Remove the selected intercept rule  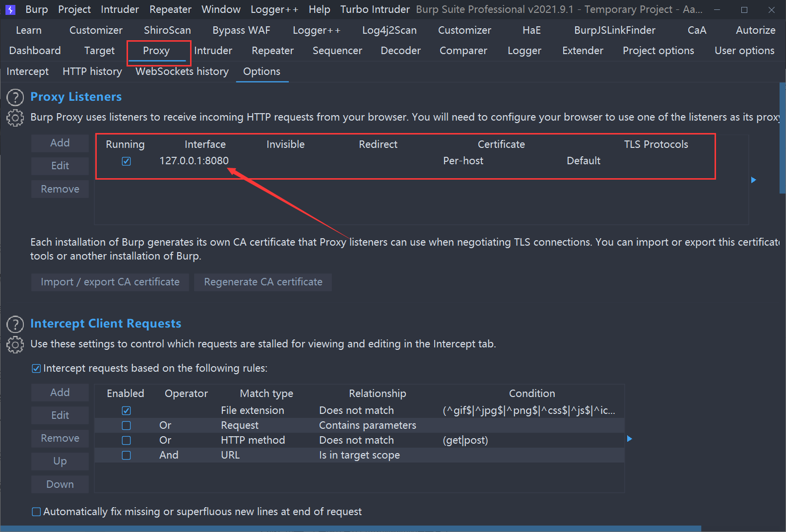click(60, 438)
